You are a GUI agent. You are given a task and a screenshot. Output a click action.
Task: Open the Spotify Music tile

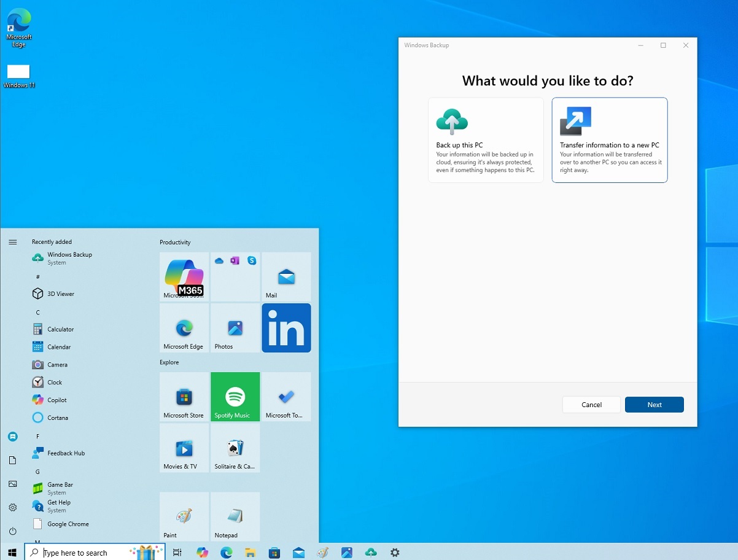(x=235, y=396)
